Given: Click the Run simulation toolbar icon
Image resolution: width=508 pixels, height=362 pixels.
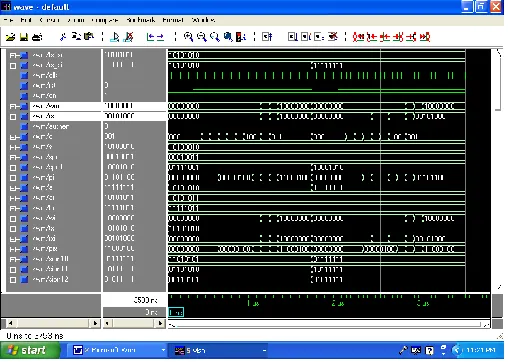Looking at the screenshot, I should pos(293,36).
